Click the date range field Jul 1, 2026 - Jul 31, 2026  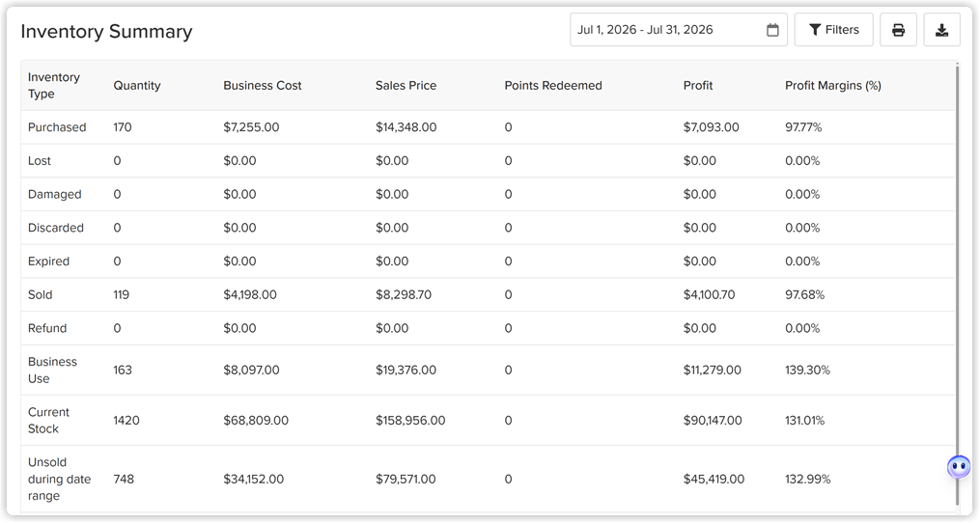[678, 30]
